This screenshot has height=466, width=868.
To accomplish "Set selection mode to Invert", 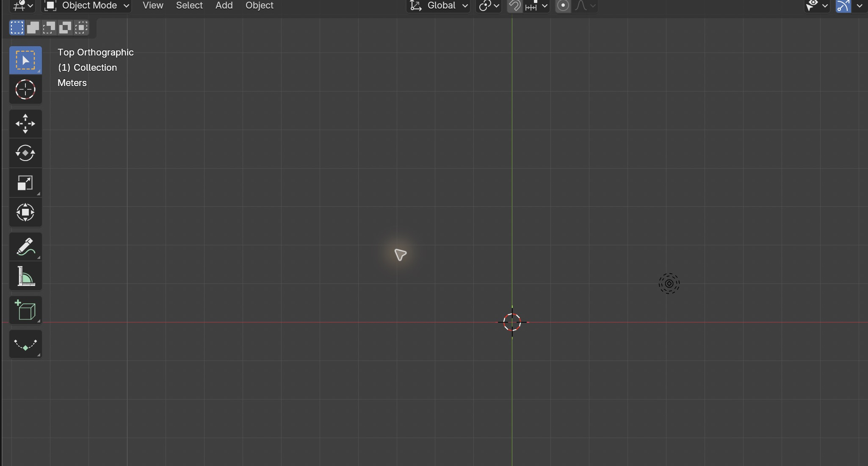I will [65, 28].
